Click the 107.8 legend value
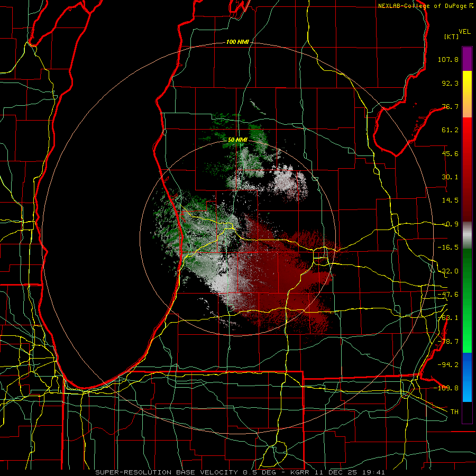The height and width of the screenshot is (476, 476). [x=448, y=59]
